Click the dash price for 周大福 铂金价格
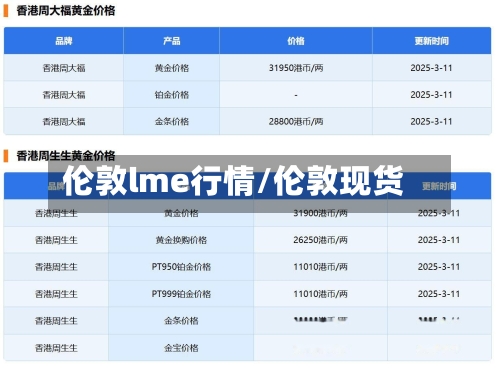Viewport: 500px width, 368px height. tap(296, 95)
